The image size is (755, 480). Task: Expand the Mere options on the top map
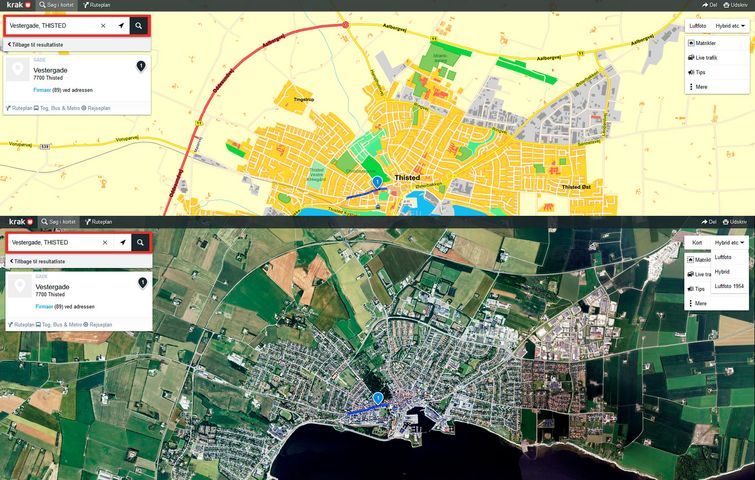coord(699,87)
